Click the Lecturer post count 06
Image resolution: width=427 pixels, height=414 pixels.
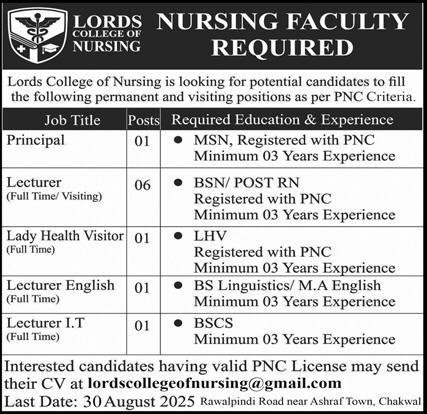point(142,185)
